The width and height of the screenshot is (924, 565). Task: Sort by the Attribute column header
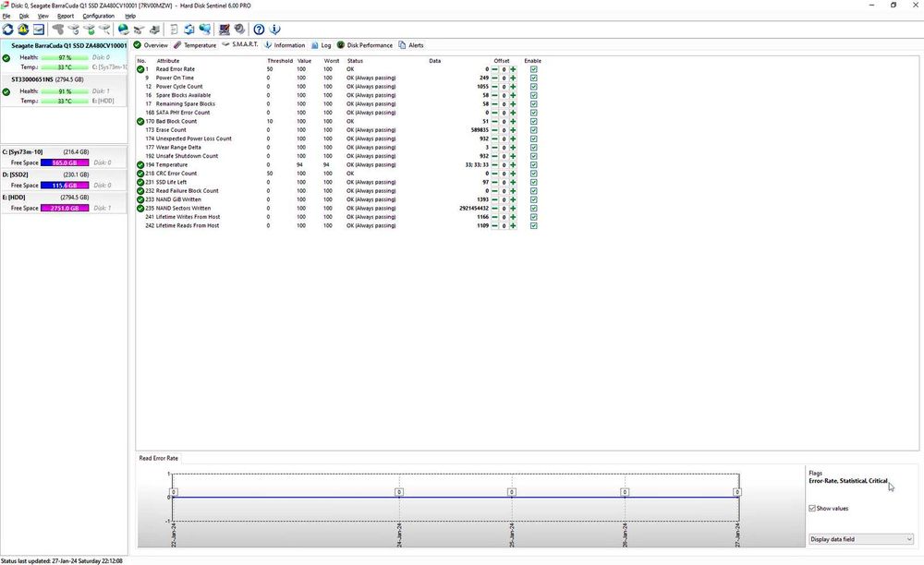[x=168, y=61]
